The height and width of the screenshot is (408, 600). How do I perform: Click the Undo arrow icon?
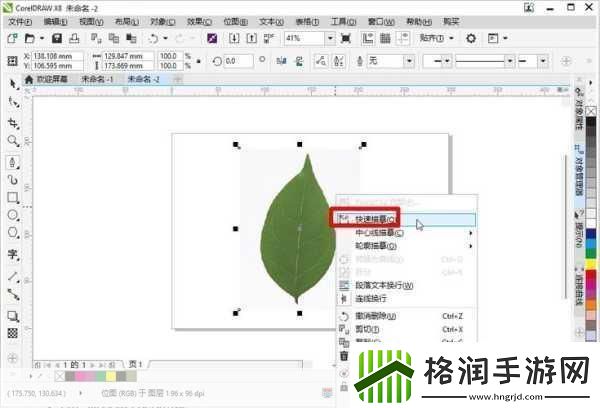point(153,38)
